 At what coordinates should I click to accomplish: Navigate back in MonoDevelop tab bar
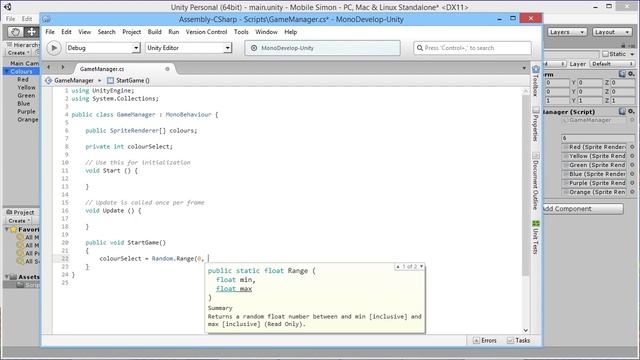click(x=49, y=67)
